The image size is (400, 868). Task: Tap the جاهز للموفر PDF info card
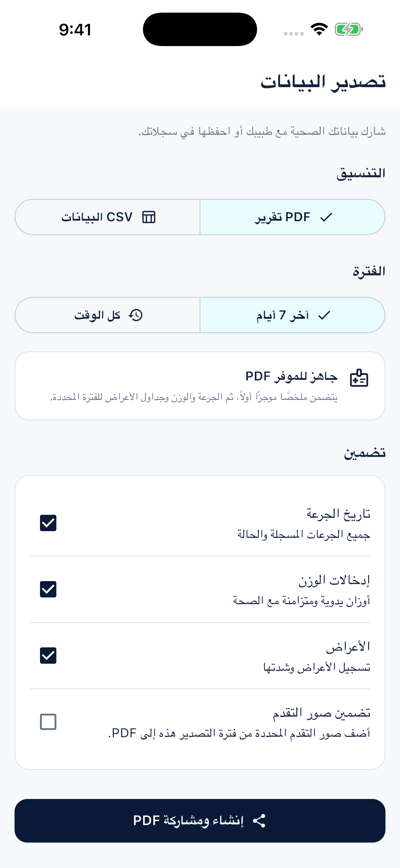tap(200, 386)
